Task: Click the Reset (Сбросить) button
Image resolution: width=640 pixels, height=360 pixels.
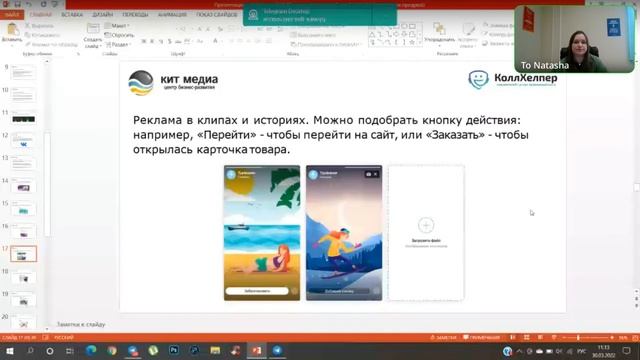Action: point(119,35)
